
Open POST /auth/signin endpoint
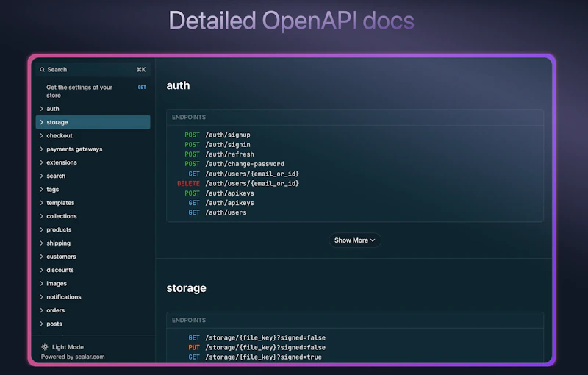(x=217, y=145)
